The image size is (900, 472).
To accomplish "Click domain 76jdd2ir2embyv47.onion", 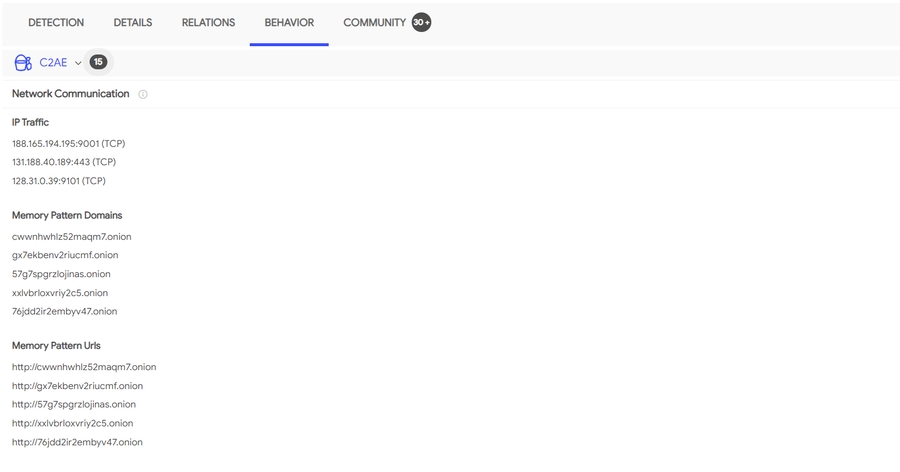I will [64, 311].
